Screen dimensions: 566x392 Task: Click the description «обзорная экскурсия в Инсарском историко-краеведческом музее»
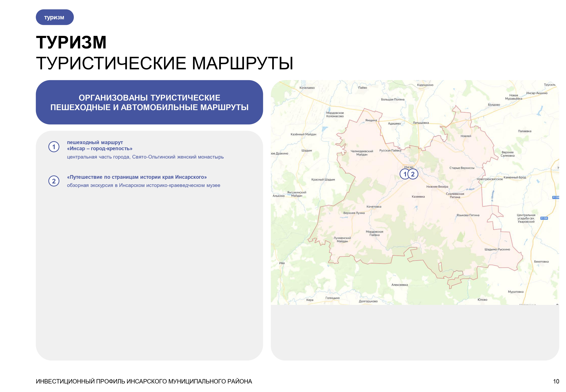[144, 185]
